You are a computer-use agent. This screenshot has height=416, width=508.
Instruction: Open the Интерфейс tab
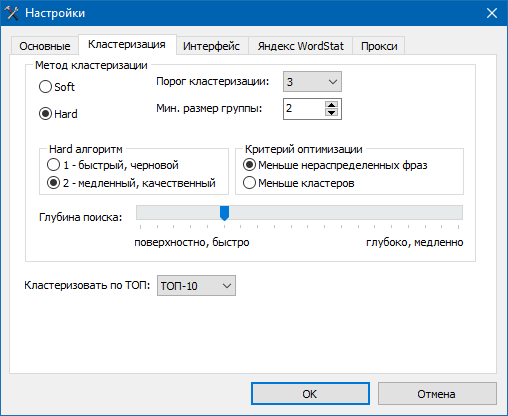click(211, 46)
